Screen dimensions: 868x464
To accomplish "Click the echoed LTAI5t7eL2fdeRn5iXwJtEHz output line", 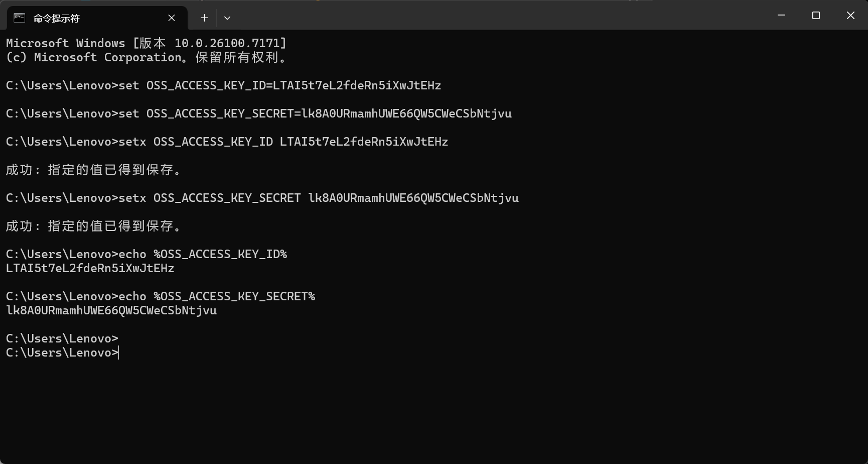I will (90, 268).
